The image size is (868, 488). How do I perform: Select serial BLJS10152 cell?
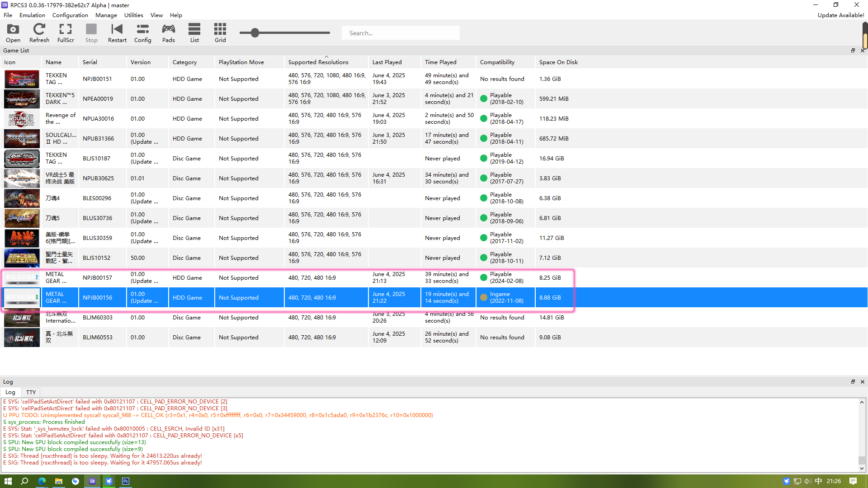click(x=103, y=258)
